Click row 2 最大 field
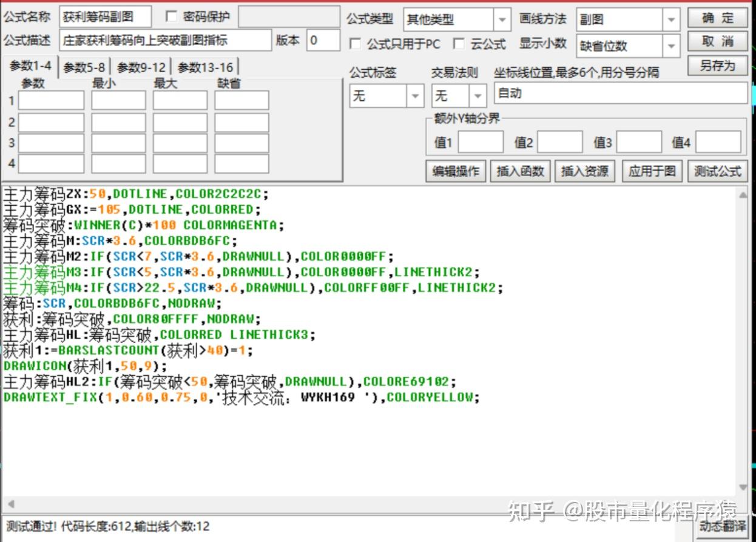The image size is (756, 542). (180, 123)
